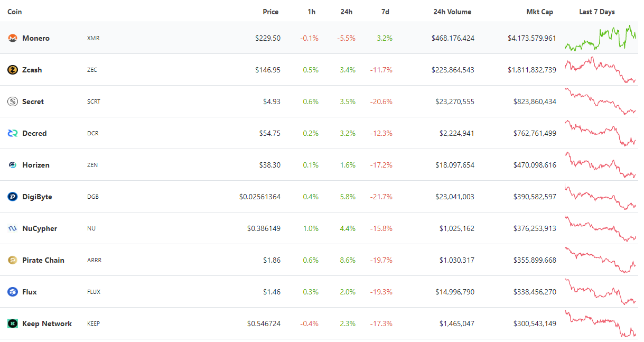The width and height of the screenshot is (644, 342).
Task: Open the Zcash coin link
Action: click(x=32, y=70)
